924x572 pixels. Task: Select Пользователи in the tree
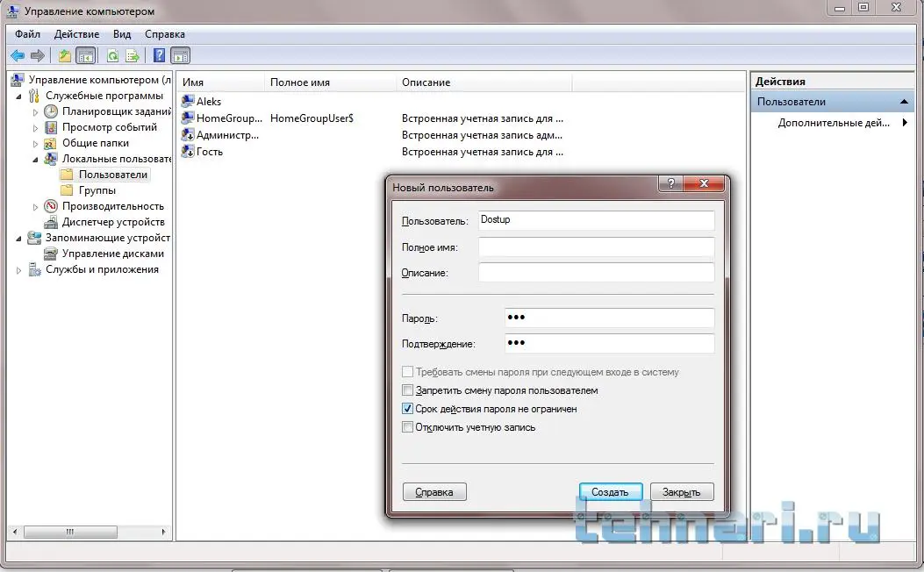112,175
